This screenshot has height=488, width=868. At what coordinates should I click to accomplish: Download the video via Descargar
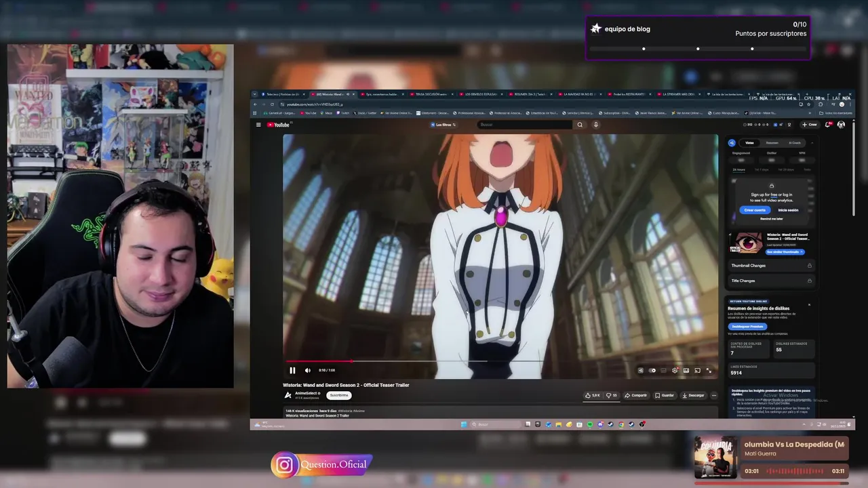[694, 395]
